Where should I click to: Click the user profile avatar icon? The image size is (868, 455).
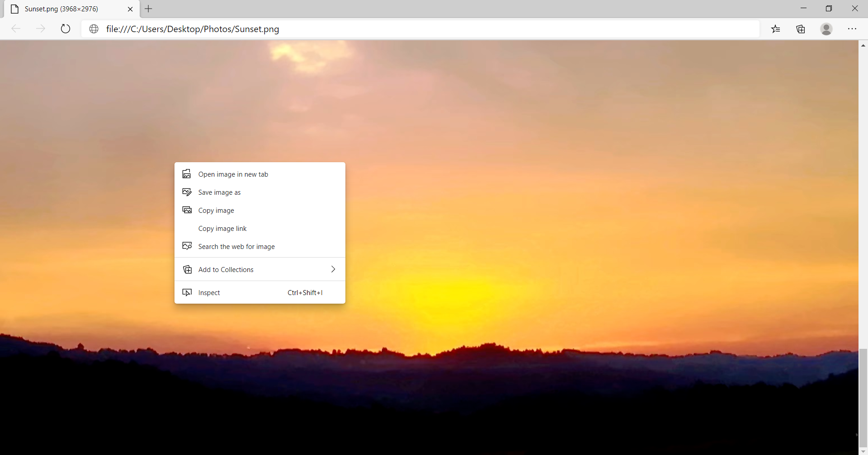click(826, 29)
